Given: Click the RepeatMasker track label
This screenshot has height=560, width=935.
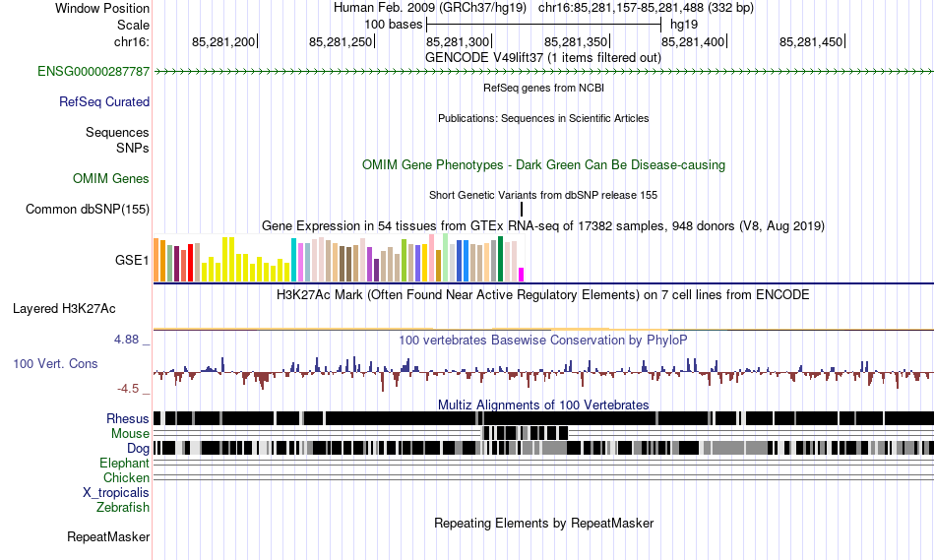Looking at the screenshot, I should (108, 536).
